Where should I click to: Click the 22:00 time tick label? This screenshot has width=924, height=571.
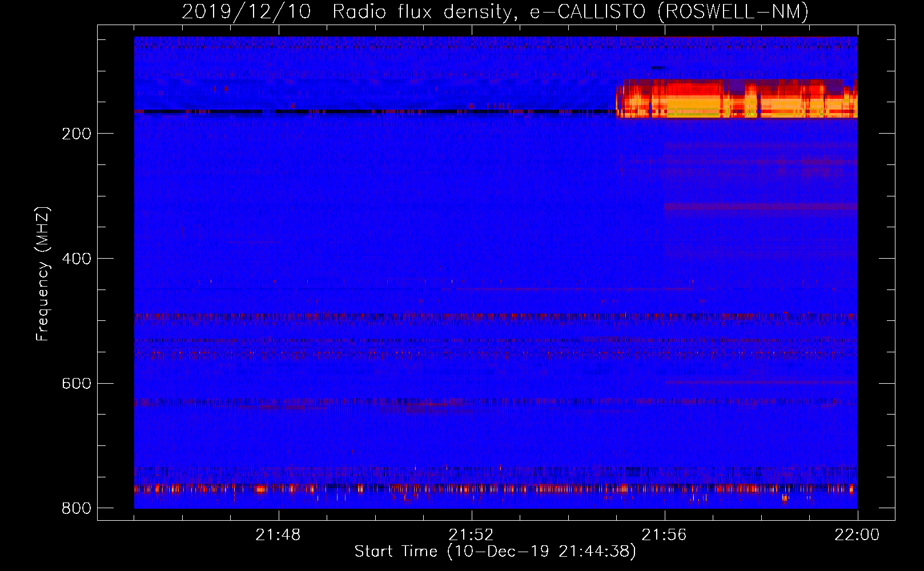pos(857,535)
